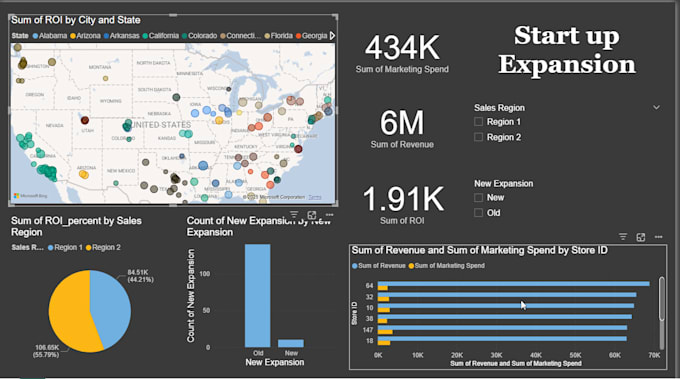Click the Sum of ROI by City map title
The width and height of the screenshot is (680, 379).
coord(76,20)
